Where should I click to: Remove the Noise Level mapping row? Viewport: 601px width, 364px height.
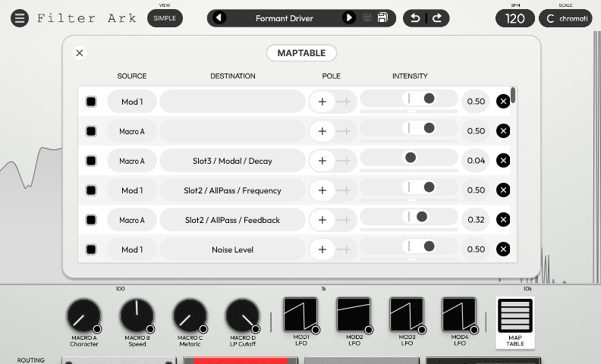(x=502, y=249)
